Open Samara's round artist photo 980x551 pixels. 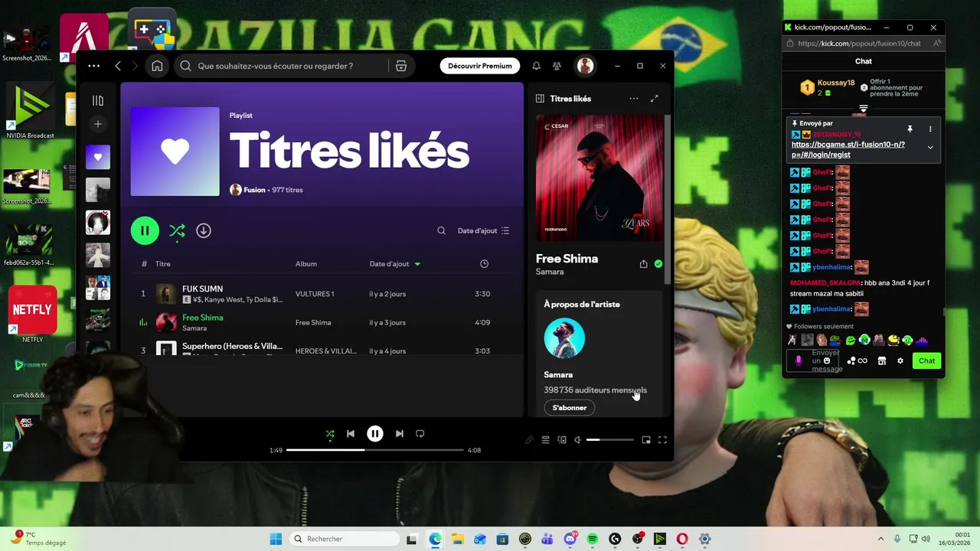[564, 338]
